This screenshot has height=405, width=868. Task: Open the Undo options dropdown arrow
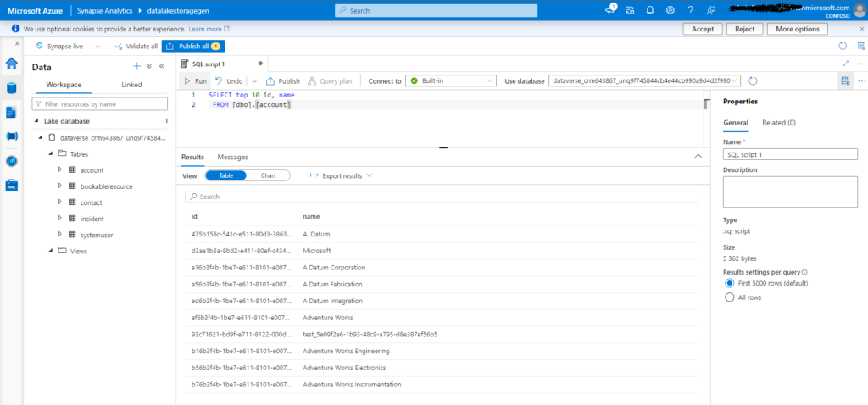[255, 80]
